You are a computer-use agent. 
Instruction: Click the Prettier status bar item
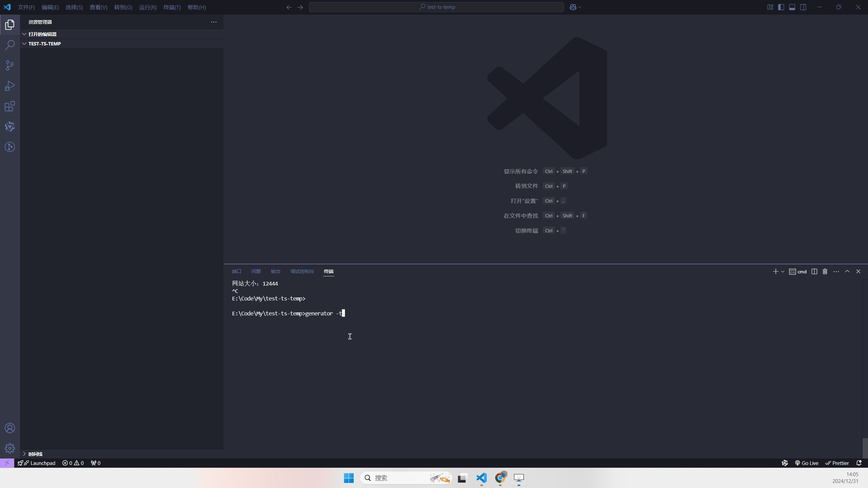point(837,463)
